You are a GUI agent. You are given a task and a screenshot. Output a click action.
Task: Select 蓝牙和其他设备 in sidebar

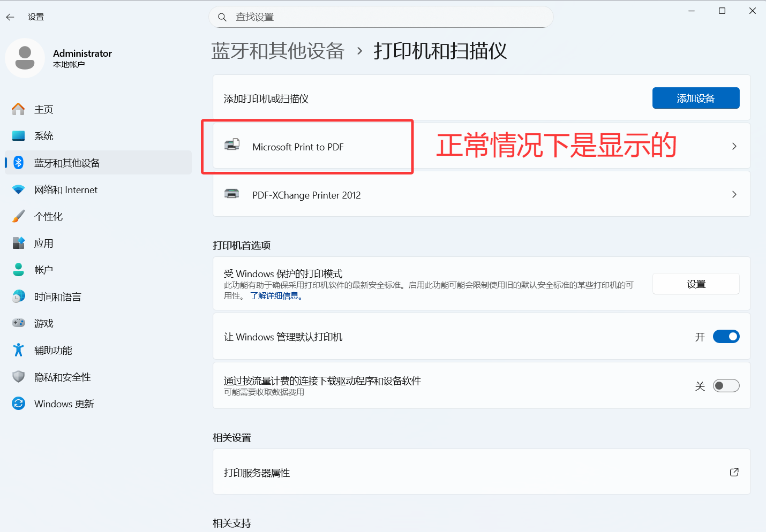98,163
